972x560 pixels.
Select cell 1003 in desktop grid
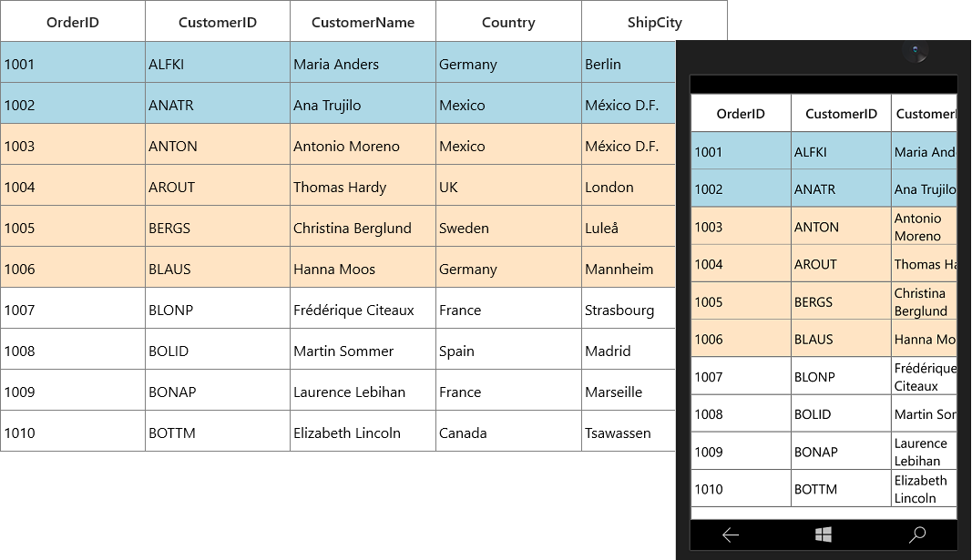pyautogui.click(x=73, y=145)
